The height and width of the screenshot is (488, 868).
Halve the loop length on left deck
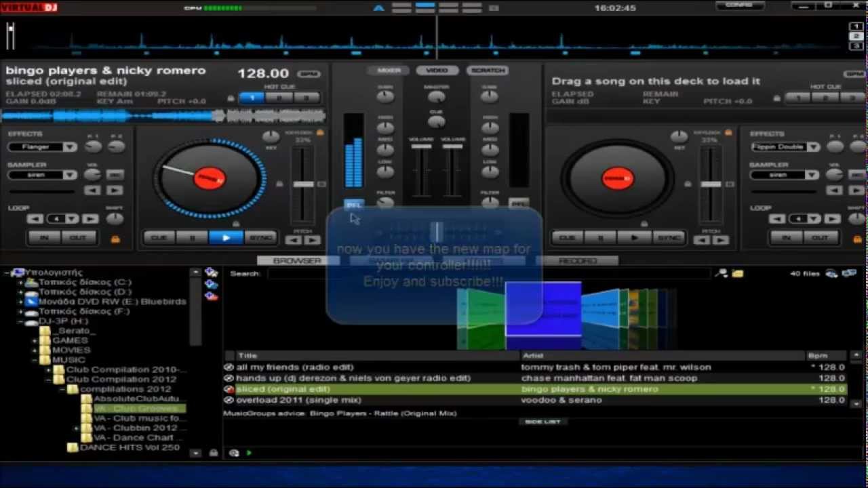(x=35, y=219)
